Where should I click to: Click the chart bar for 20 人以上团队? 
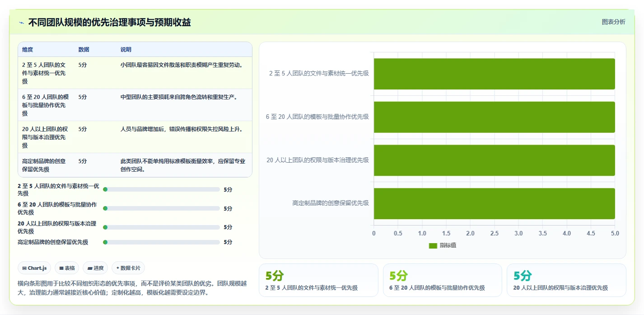(494, 160)
